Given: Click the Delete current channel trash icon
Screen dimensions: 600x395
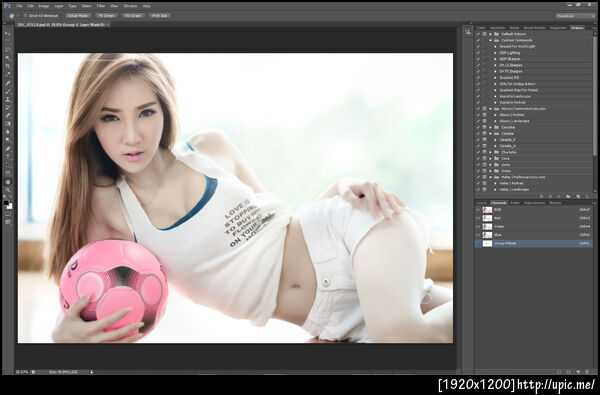Looking at the screenshot, I should click(587, 372).
